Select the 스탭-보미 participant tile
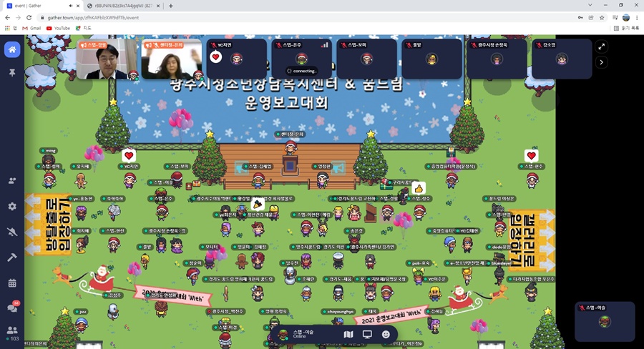The image size is (644, 349). (367, 59)
